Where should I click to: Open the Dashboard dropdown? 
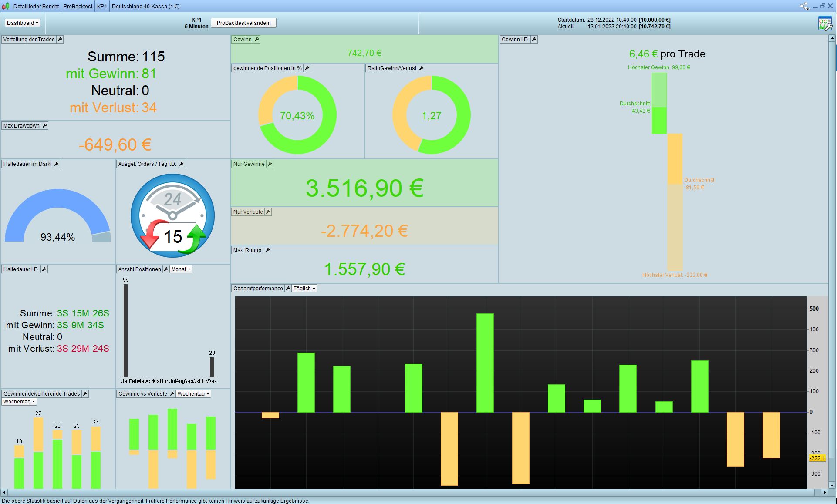pyautogui.click(x=23, y=23)
